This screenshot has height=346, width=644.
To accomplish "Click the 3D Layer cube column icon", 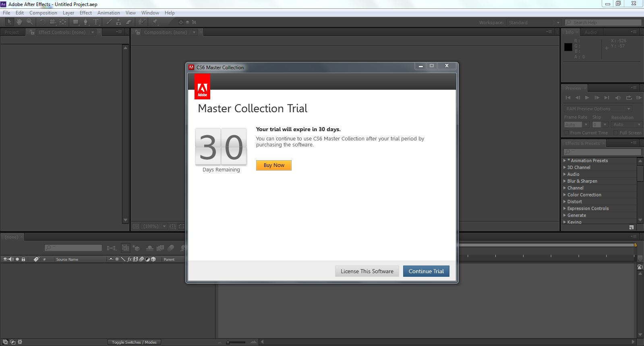I will pos(153,259).
